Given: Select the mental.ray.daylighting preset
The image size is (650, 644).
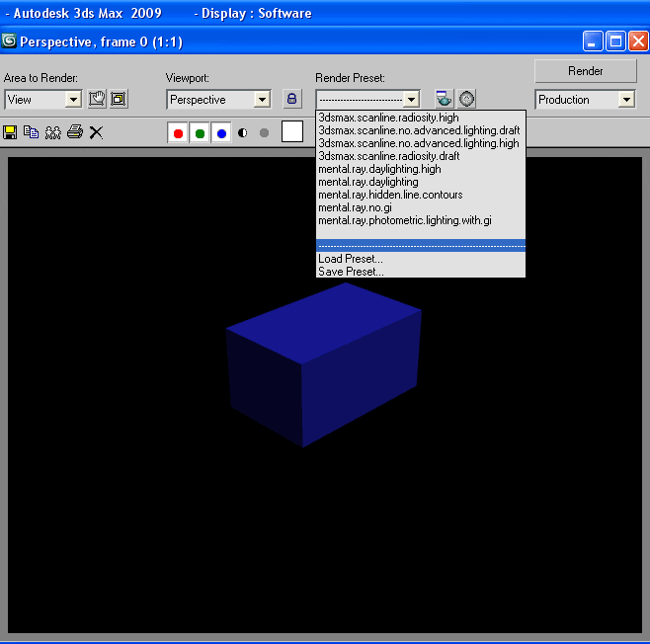Looking at the screenshot, I should (421, 182).
